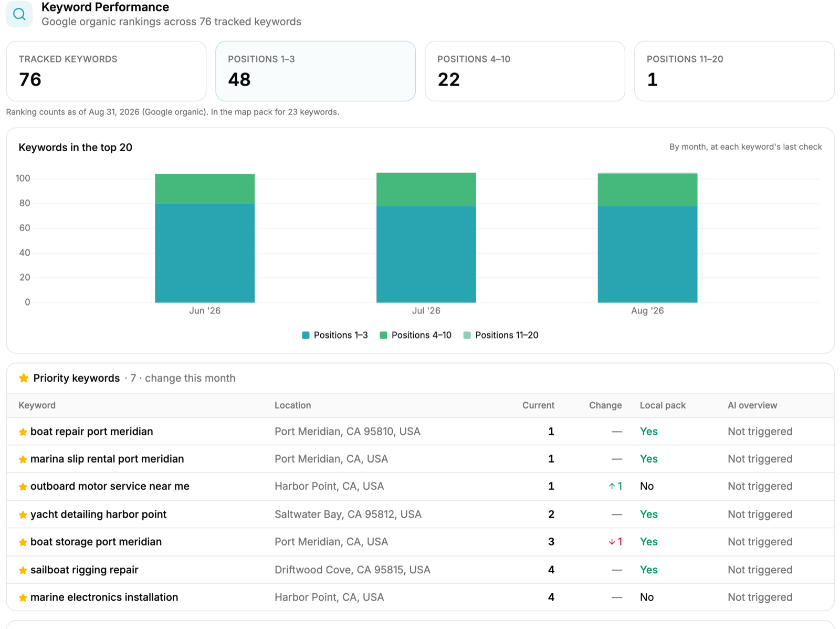Image resolution: width=840 pixels, height=629 pixels.
Task: Click star beside sailboat rigging repair
Action: 23,570
